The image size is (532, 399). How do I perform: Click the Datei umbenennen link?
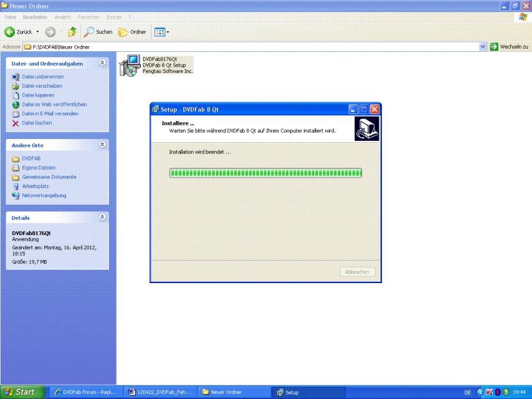(42, 77)
